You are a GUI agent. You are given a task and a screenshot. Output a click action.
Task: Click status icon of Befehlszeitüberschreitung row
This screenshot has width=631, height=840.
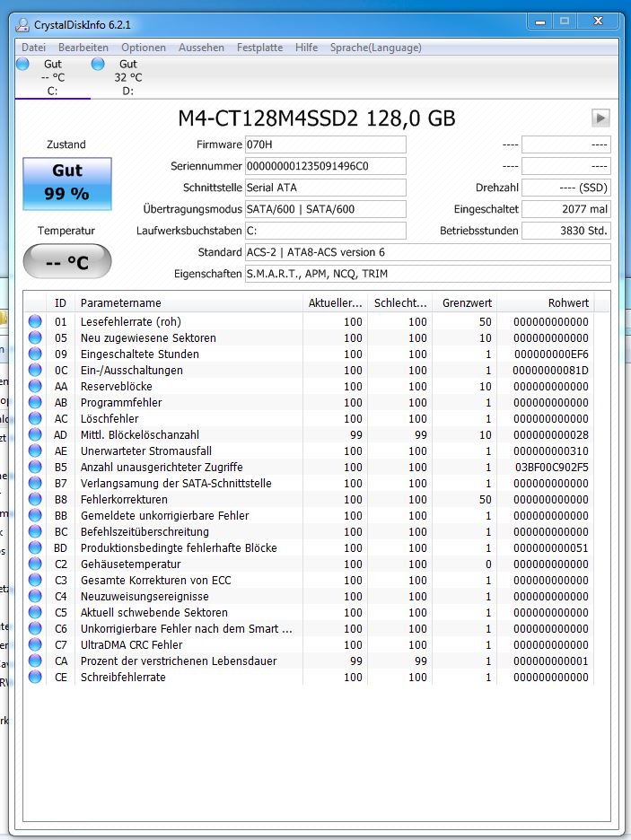click(x=35, y=531)
